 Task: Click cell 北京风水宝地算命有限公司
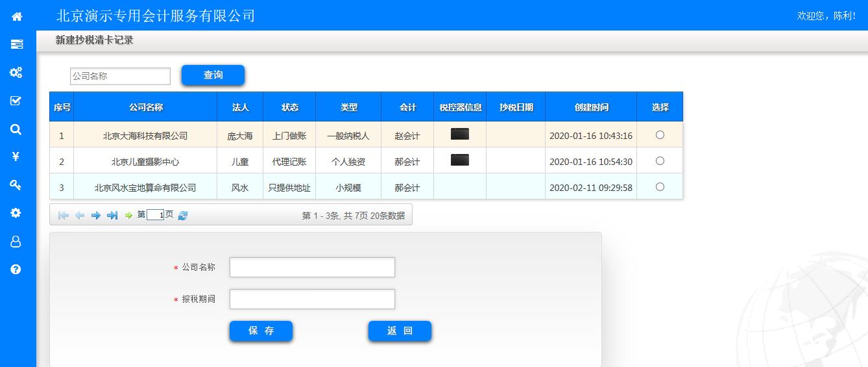pyautogui.click(x=145, y=188)
